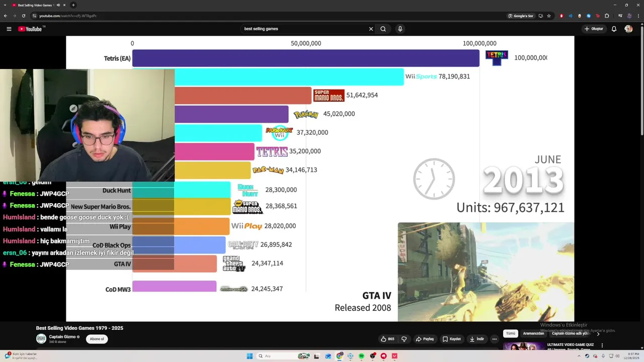Click the browser address bar URL
Screen dimensions: 644x362
[68, 16]
